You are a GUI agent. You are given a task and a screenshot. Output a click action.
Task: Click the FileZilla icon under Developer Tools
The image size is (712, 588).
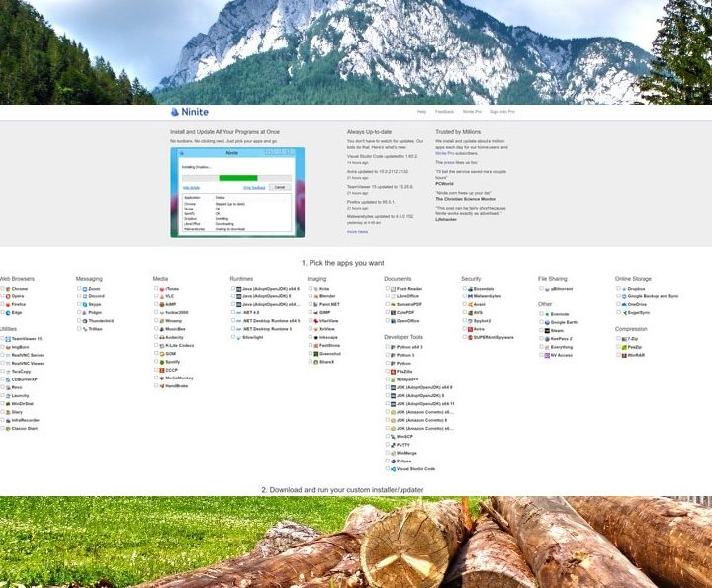pos(394,372)
